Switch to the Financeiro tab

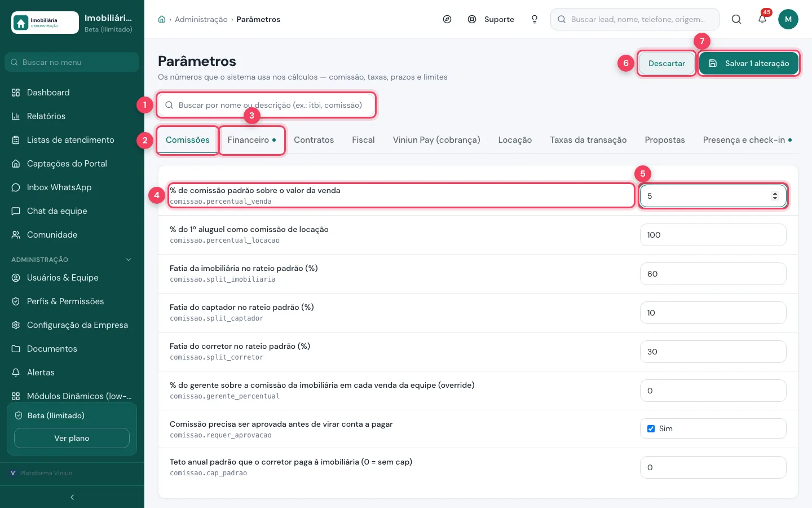pyautogui.click(x=251, y=140)
